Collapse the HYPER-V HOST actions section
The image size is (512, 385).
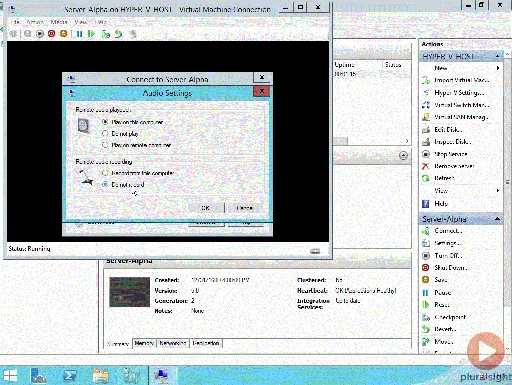click(497, 56)
